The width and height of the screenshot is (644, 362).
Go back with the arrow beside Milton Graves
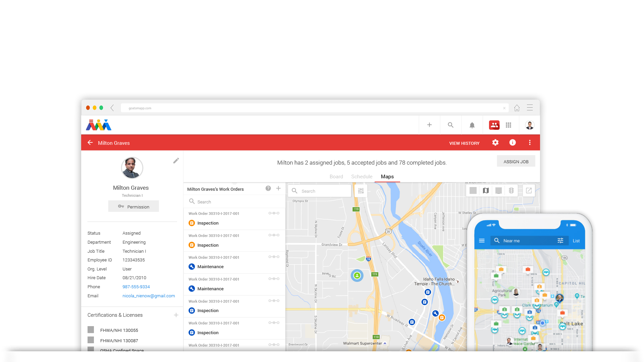[90, 142]
